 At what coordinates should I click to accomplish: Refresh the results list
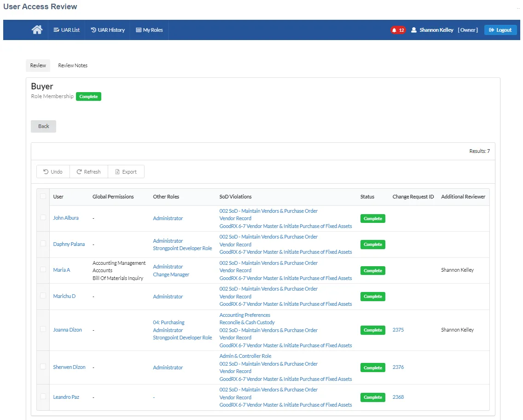[x=89, y=171]
